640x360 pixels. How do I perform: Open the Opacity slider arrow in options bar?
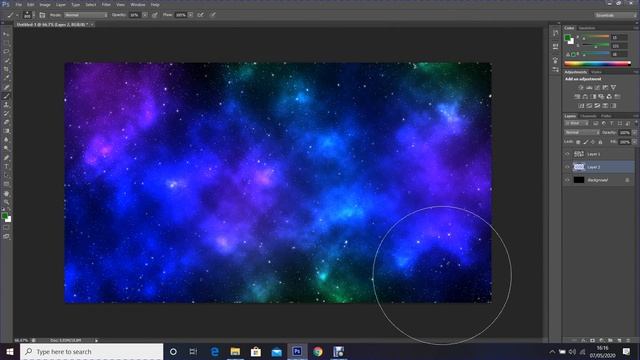pyautogui.click(x=145, y=15)
